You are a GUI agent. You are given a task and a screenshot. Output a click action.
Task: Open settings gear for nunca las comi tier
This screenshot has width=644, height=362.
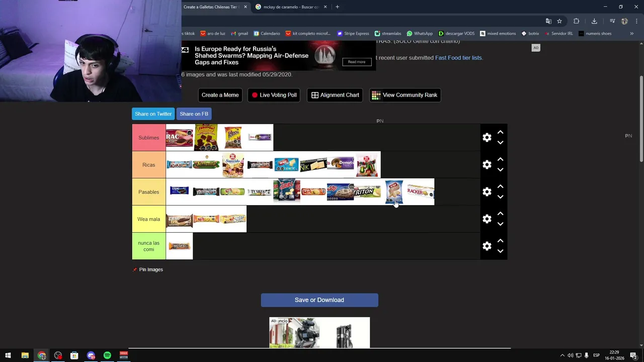[487, 246]
